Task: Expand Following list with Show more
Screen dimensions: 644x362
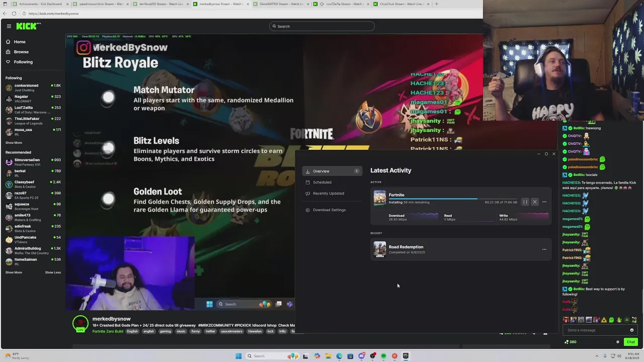Action: coord(14,143)
